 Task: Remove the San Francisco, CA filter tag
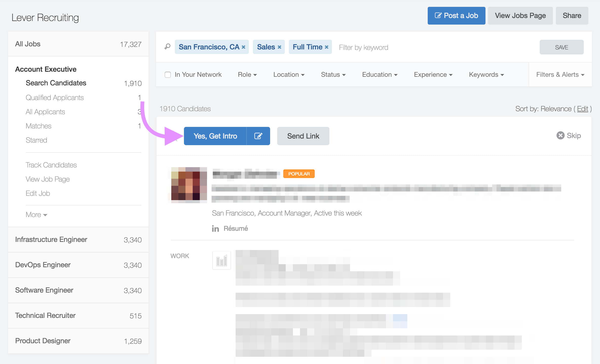(x=243, y=47)
